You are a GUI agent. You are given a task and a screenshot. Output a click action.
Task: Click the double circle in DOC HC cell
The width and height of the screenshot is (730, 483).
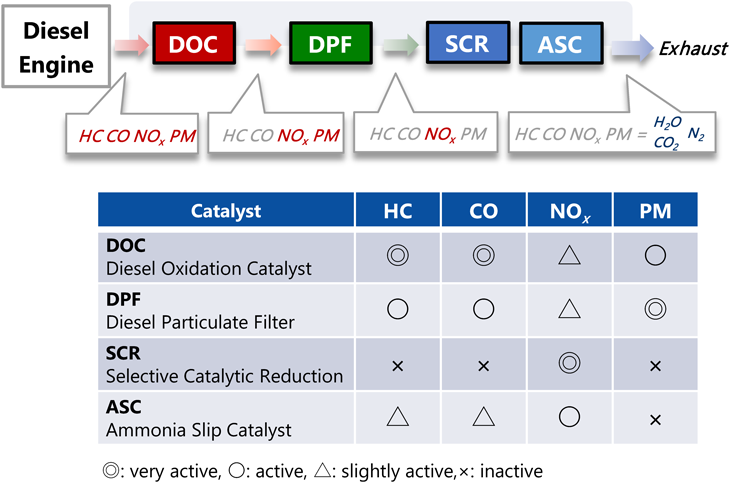click(x=398, y=255)
